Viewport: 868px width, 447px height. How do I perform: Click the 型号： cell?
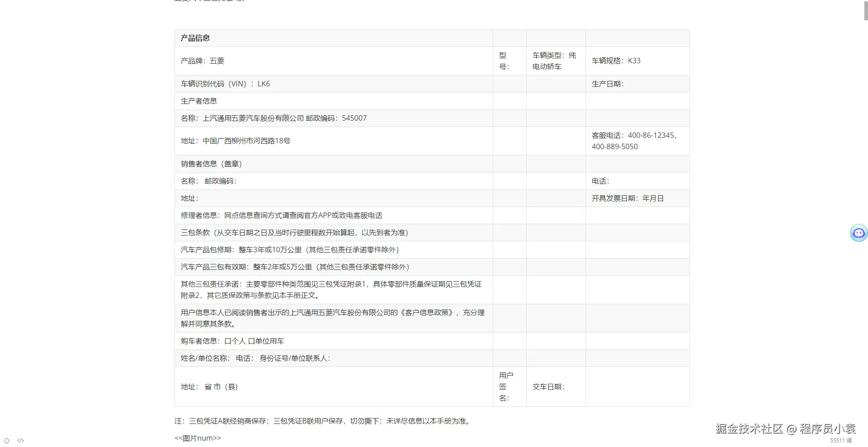(509, 61)
